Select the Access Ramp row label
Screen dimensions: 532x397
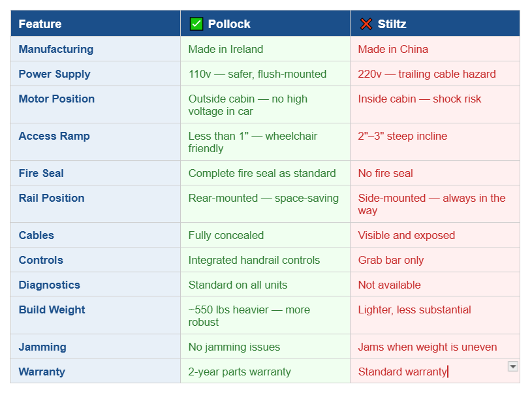point(54,136)
